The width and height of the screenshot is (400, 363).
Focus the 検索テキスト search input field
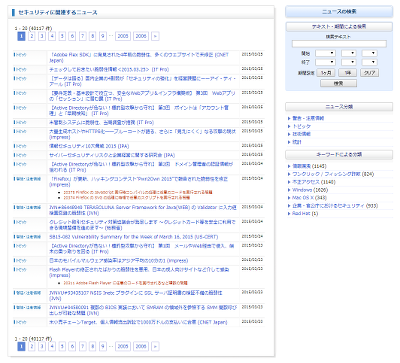tap(339, 44)
